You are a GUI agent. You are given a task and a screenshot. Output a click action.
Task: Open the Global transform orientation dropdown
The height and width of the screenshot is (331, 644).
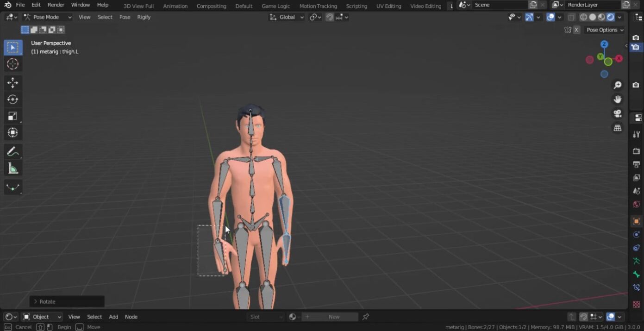point(287,17)
